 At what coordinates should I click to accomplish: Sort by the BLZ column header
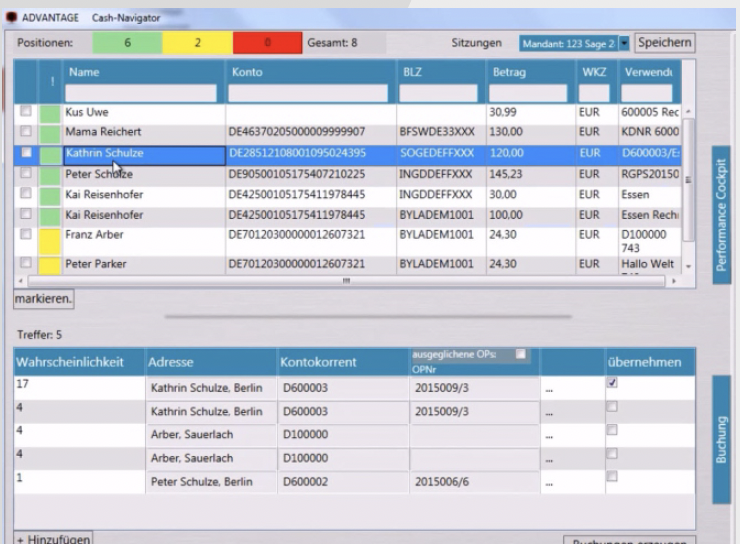pyautogui.click(x=412, y=72)
